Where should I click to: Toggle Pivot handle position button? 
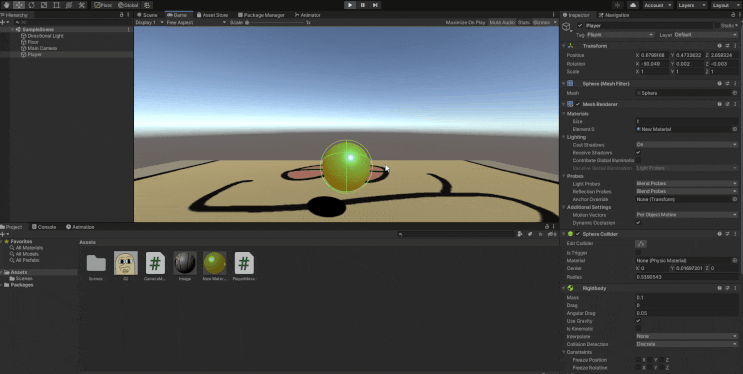pyautogui.click(x=103, y=5)
